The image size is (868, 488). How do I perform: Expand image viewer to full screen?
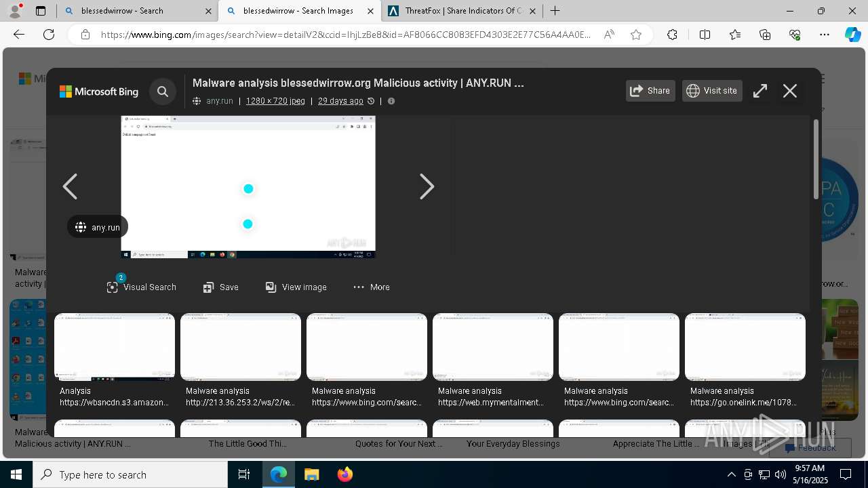[x=760, y=91]
